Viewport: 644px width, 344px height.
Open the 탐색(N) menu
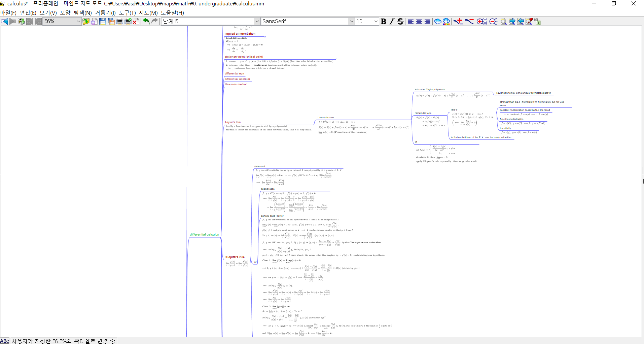83,13
